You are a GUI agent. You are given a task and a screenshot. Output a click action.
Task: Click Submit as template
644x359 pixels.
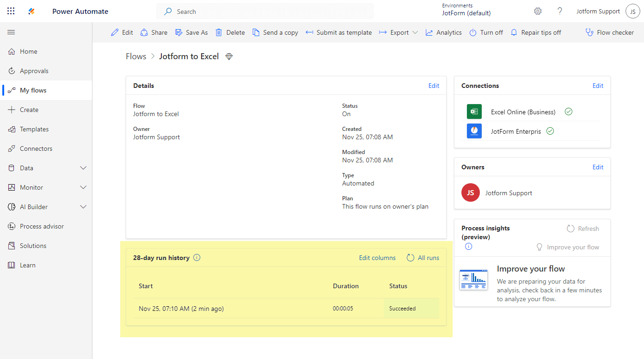339,32
